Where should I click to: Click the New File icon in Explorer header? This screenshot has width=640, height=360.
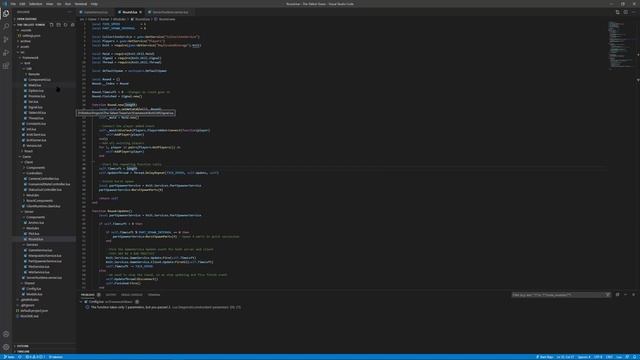pyautogui.click(x=51, y=25)
